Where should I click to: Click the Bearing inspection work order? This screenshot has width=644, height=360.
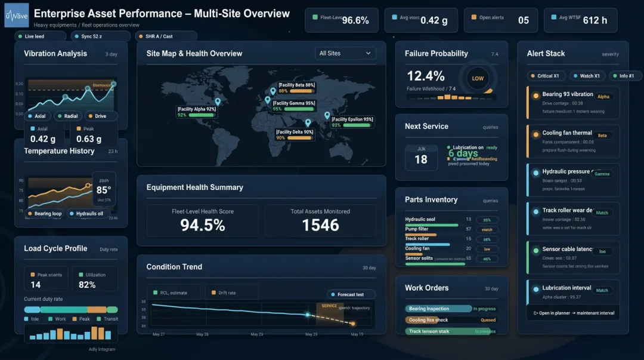[450, 309]
